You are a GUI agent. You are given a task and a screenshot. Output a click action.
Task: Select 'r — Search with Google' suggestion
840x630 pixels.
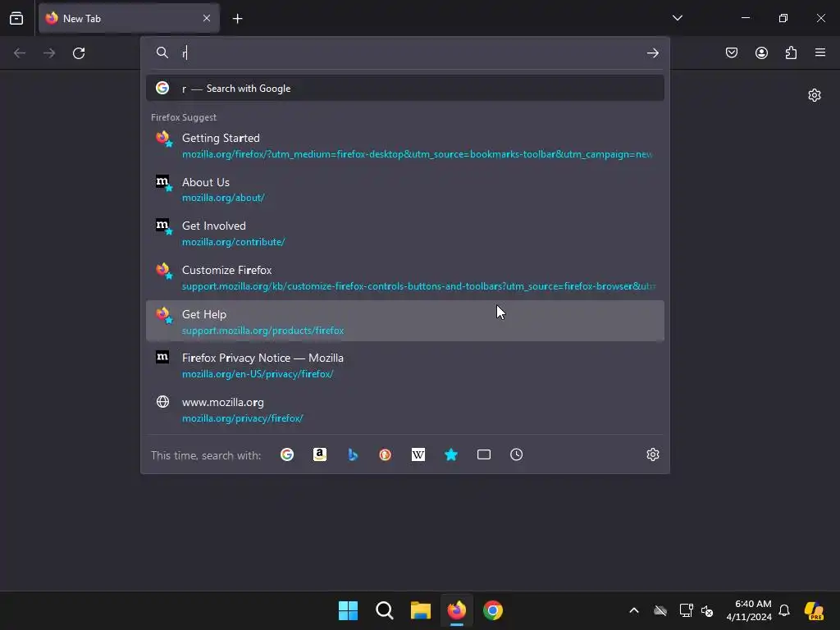(405, 88)
